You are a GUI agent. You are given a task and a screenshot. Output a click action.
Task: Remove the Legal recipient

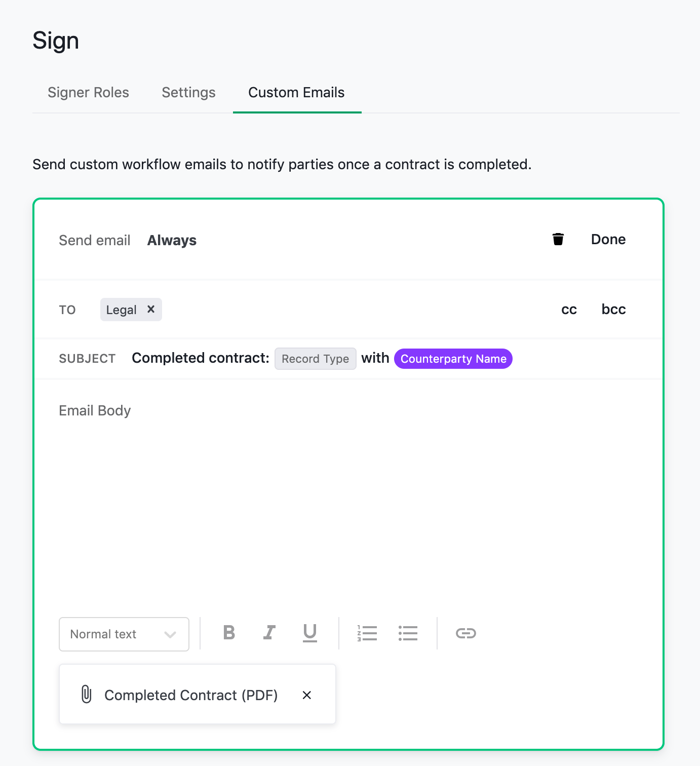(x=150, y=309)
